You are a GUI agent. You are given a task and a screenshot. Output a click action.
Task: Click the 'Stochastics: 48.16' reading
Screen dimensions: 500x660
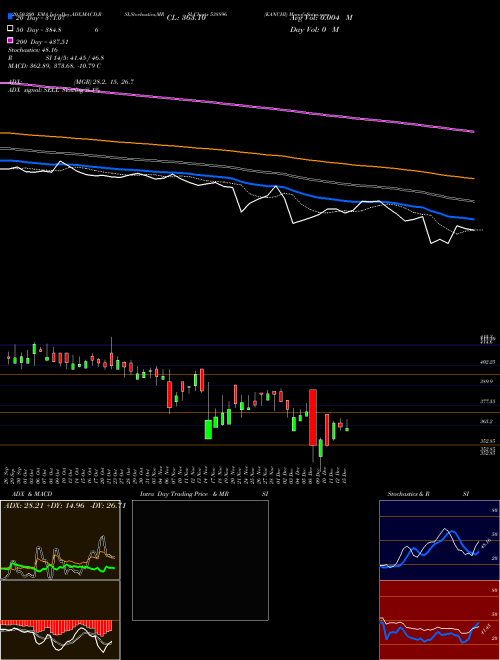32,50
